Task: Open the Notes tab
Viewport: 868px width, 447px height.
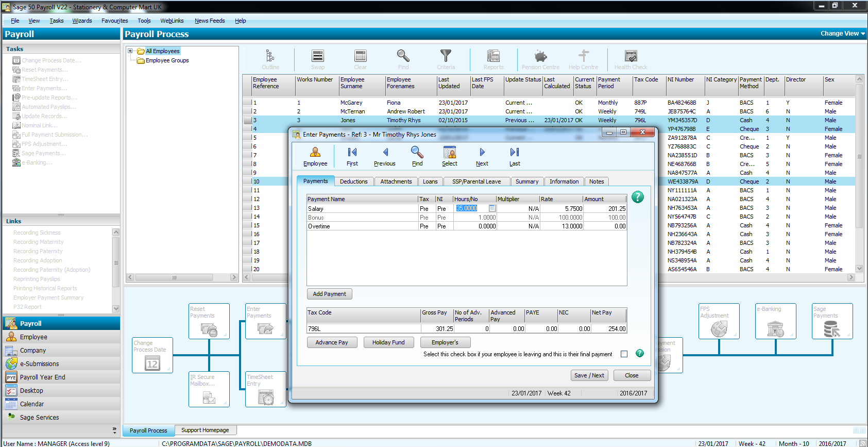Action: pyautogui.click(x=596, y=181)
